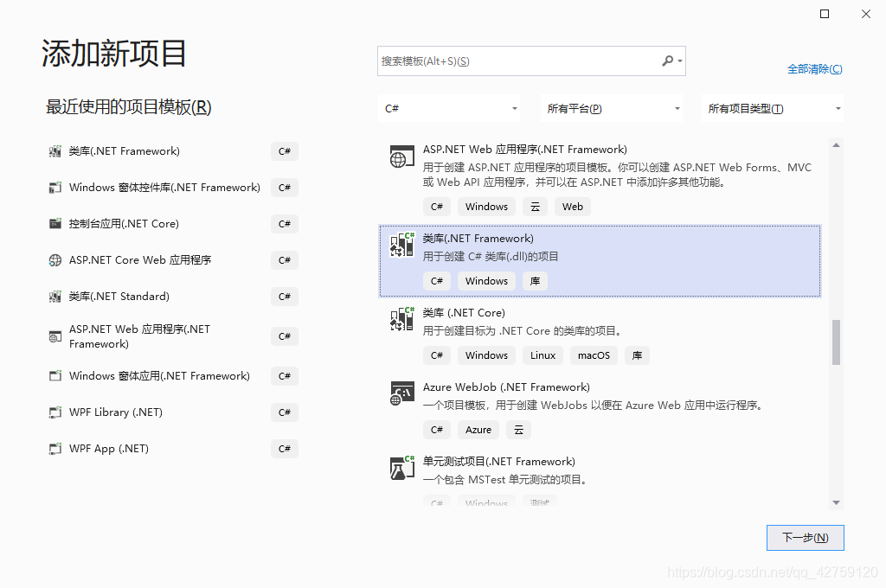Select 单元测试项目(.NET Framework) result title
This screenshot has width=886, height=588.
click(499, 462)
